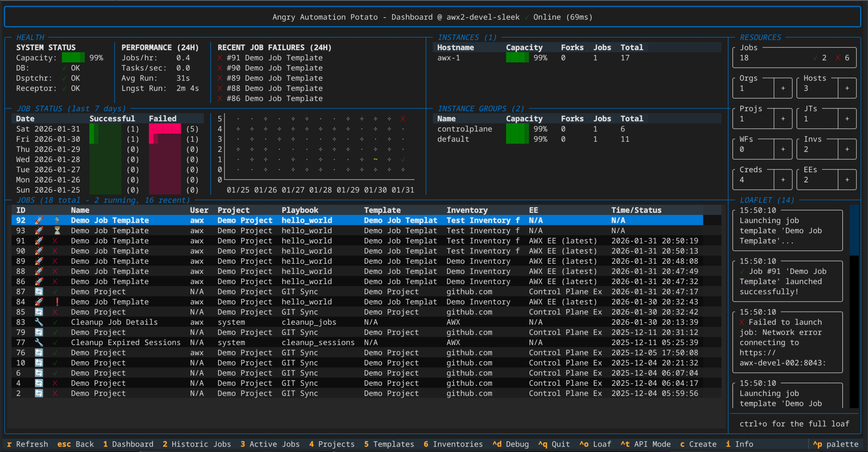Click the red X next to #86 recent failure
This screenshot has width=868, height=452.
coord(220,99)
